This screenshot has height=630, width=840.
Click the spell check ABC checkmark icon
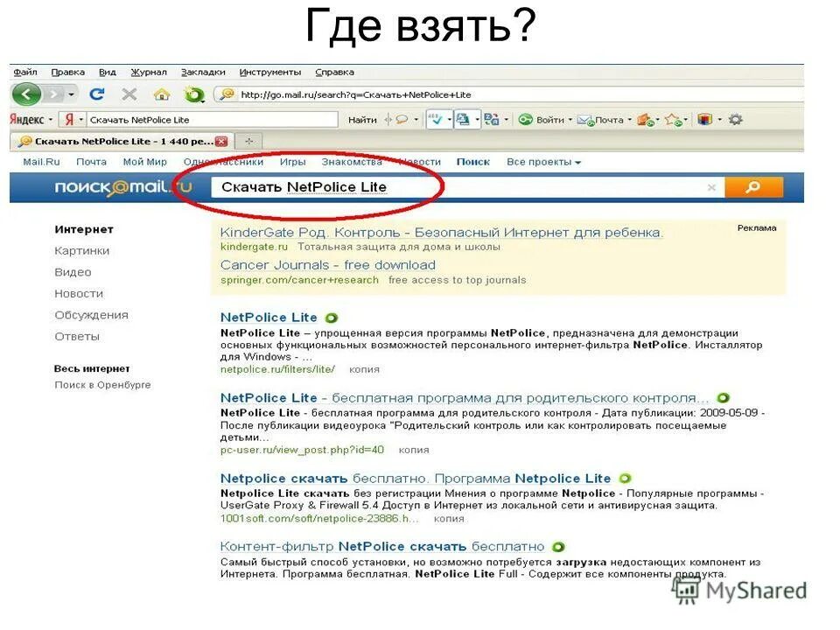[x=435, y=120]
